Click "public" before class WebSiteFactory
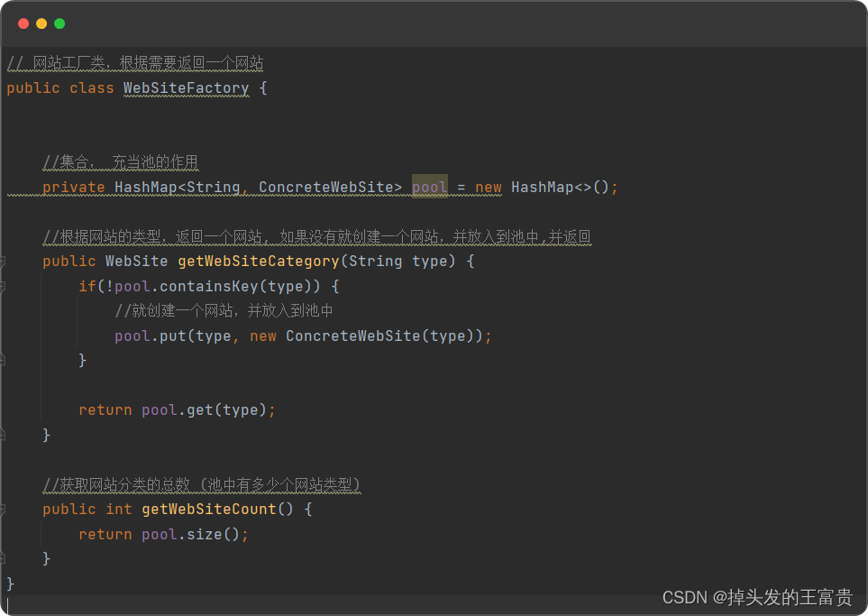 coord(33,88)
